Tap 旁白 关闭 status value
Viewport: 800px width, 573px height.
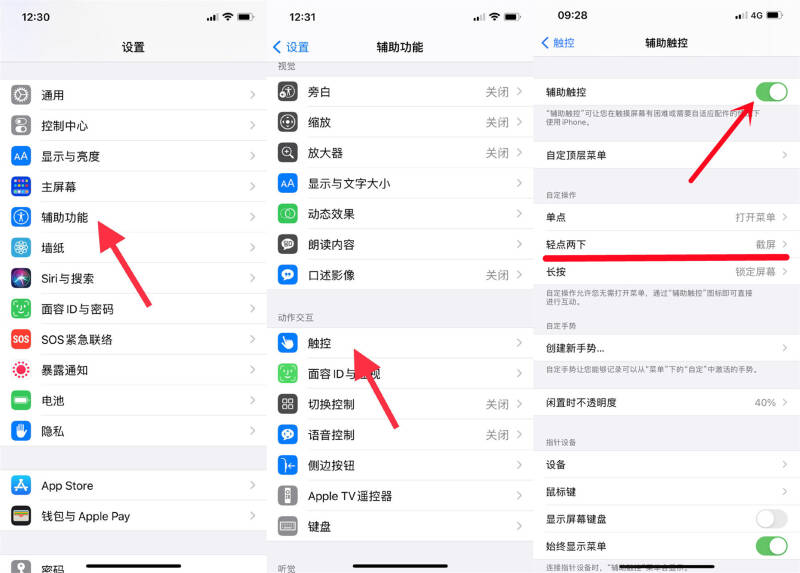coord(497,92)
